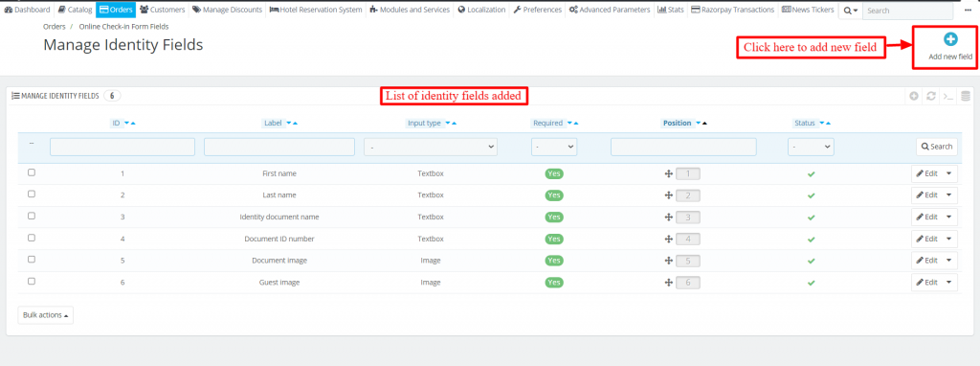
Task: Open the Status filter dropdown
Action: coord(811,147)
